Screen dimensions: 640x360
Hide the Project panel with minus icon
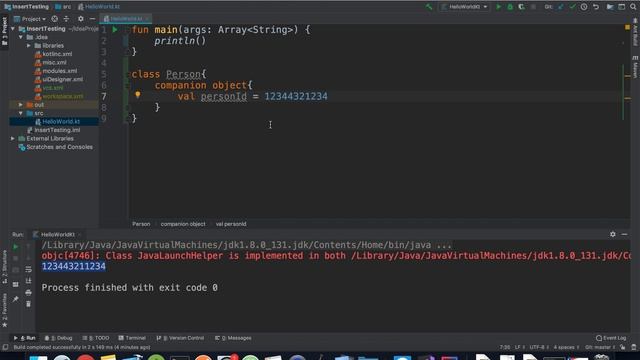coord(92,19)
